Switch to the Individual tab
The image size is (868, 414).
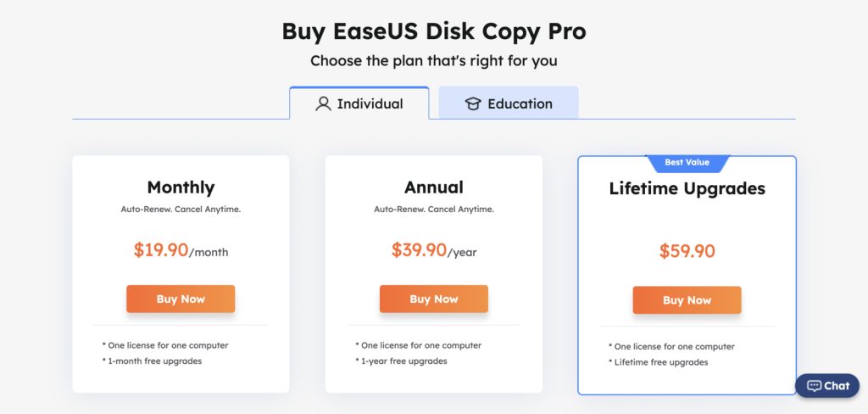359,103
